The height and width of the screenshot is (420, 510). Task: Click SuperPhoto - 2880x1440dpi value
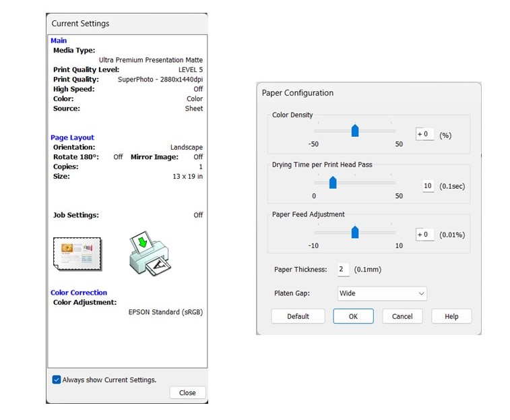click(x=160, y=80)
